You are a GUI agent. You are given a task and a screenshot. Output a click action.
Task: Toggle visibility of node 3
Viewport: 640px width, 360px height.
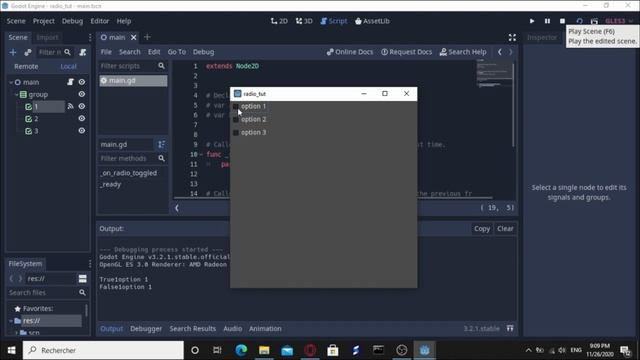click(x=82, y=131)
